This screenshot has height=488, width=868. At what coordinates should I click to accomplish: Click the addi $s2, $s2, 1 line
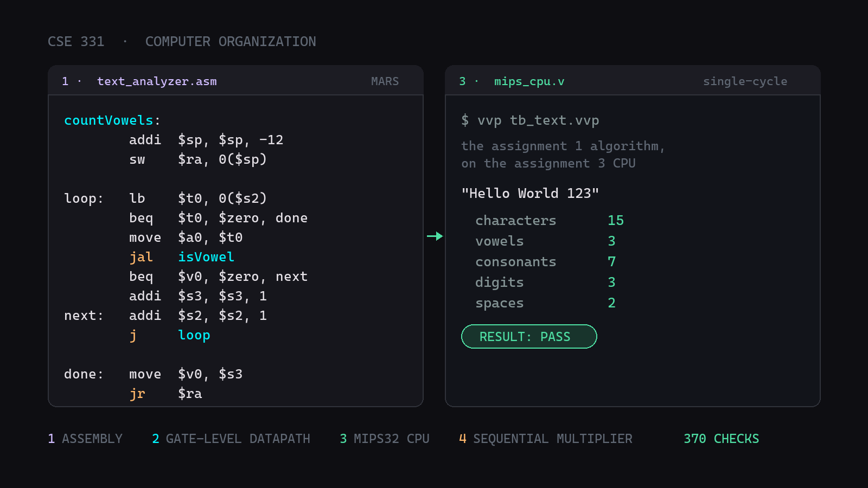198,316
